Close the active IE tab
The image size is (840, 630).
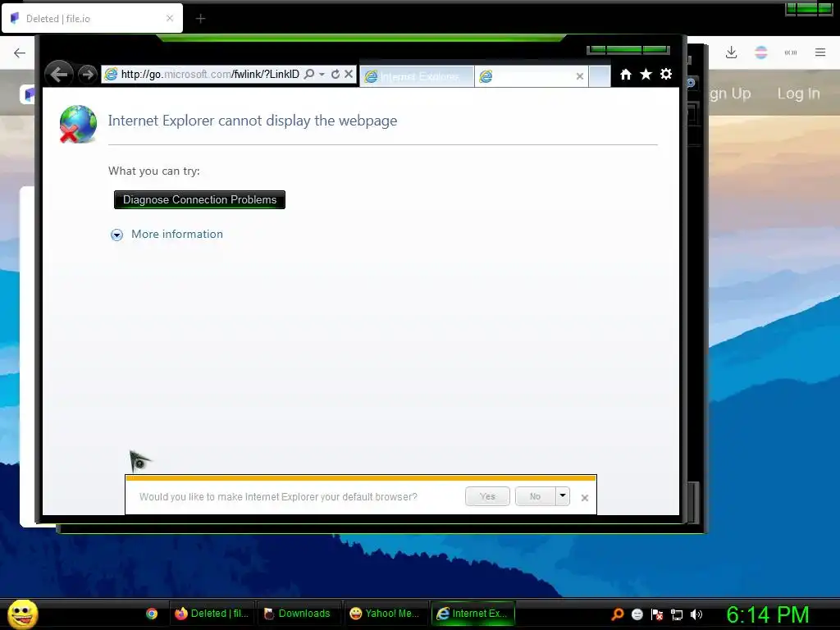click(580, 76)
